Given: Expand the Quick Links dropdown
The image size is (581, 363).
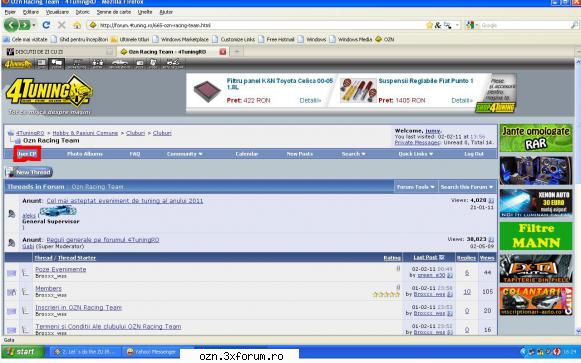Looking at the screenshot, I should pyautogui.click(x=416, y=154).
